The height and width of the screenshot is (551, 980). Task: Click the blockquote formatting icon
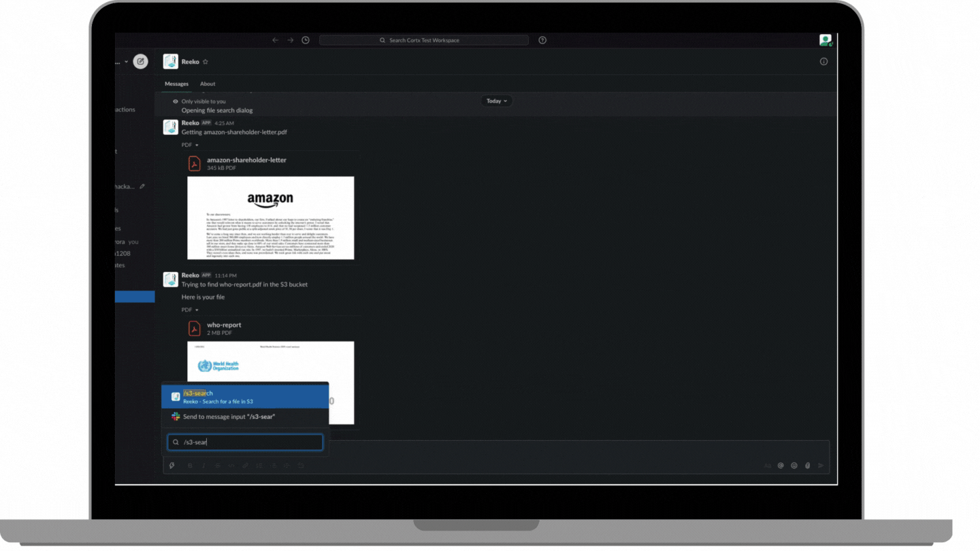point(287,466)
